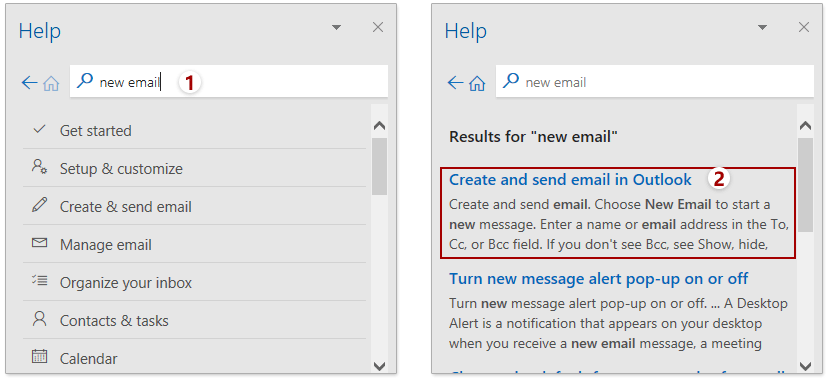Click Help title in left pane
Image resolution: width=828 pixels, height=378 pixels.
(x=40, y=31)
